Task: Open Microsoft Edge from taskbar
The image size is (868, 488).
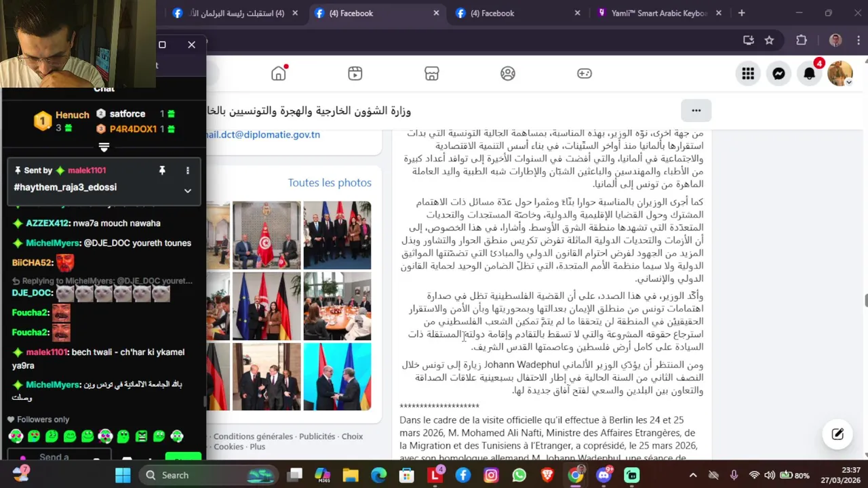Action: (x=378, y=475)
